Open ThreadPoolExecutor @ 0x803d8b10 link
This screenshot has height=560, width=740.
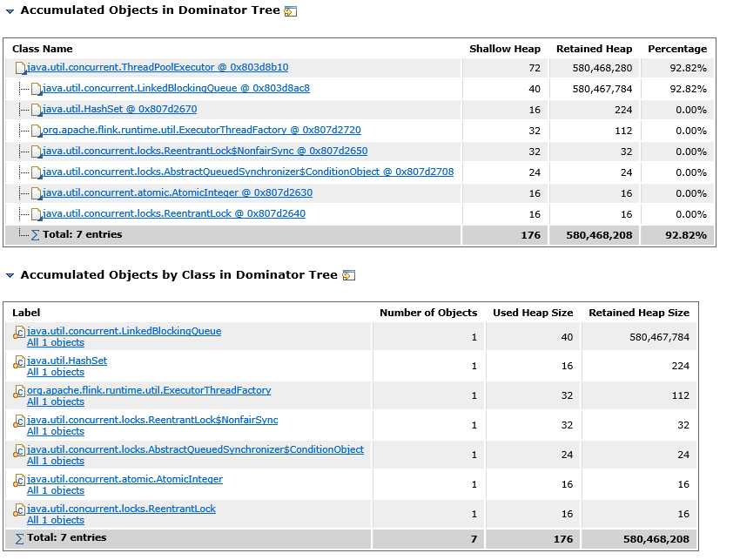click(158, 67)
